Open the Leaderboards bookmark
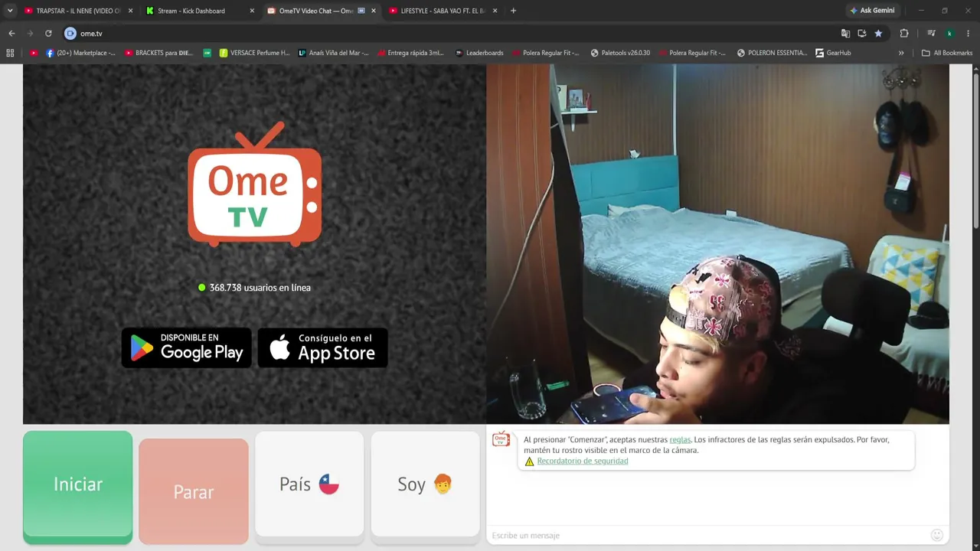Image resolution: width=980 pixels, height=551 pixels. (x=479, y=53)
